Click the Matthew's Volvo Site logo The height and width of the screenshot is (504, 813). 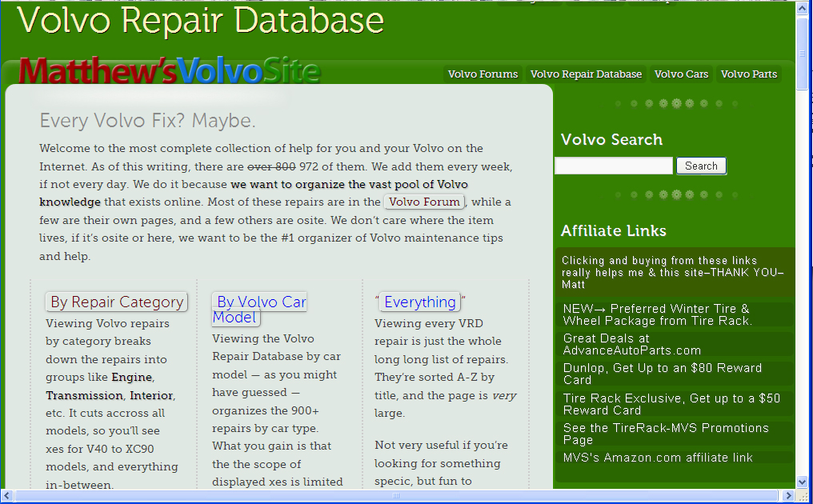click(169, 71)
